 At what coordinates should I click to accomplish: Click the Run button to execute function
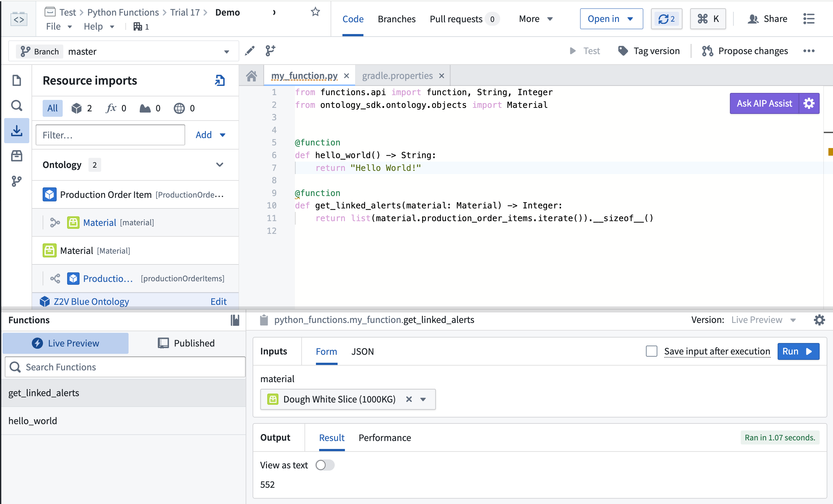(797, 351)
